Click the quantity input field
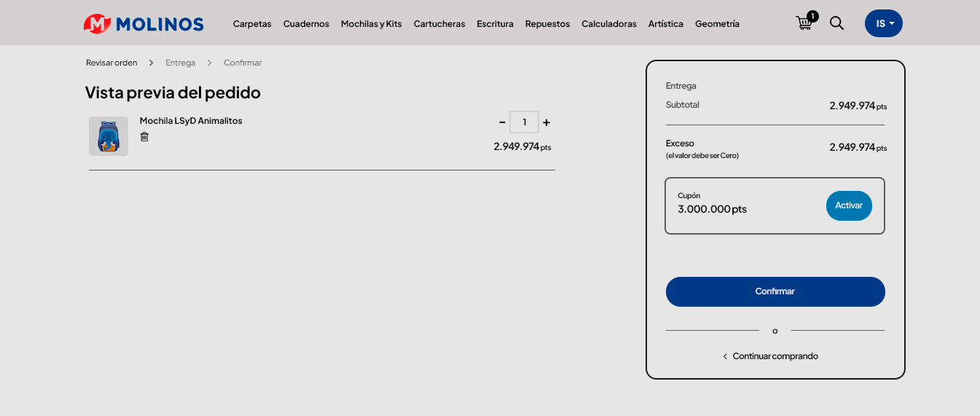 pyautogui.click(x=524, y=122)
